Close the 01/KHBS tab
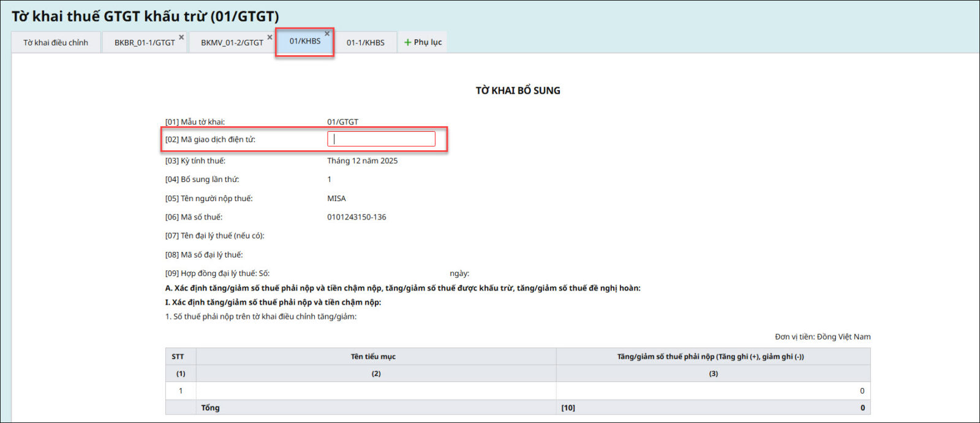 pos(327,34)
